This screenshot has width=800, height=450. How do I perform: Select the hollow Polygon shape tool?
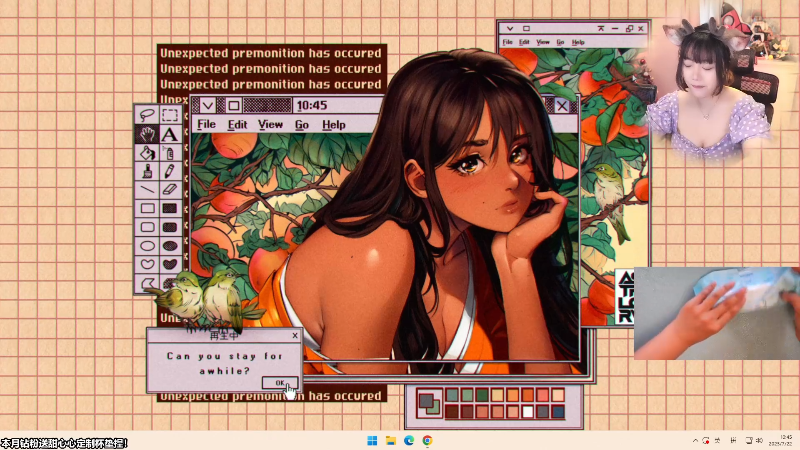[x=147, y=283]
